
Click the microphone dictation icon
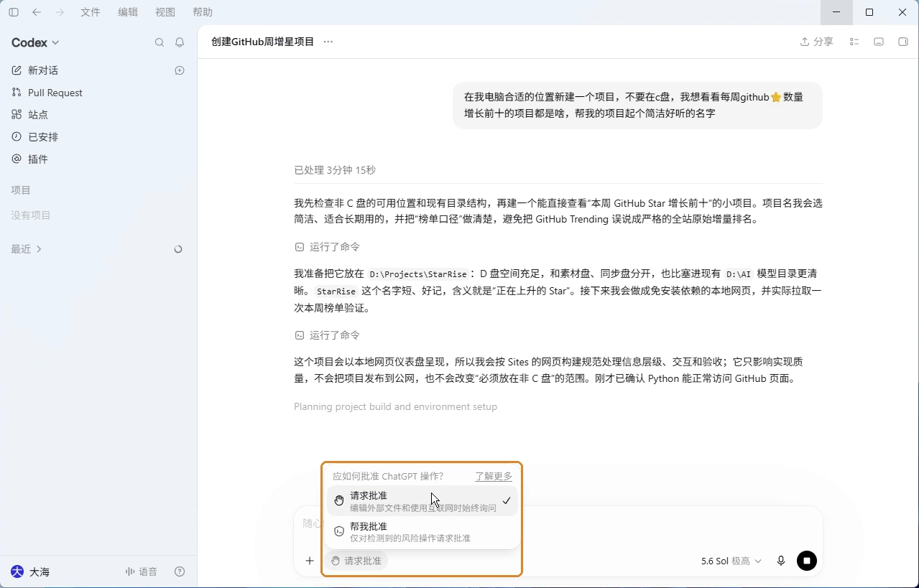pyautogui.click(x=781, y=561)
